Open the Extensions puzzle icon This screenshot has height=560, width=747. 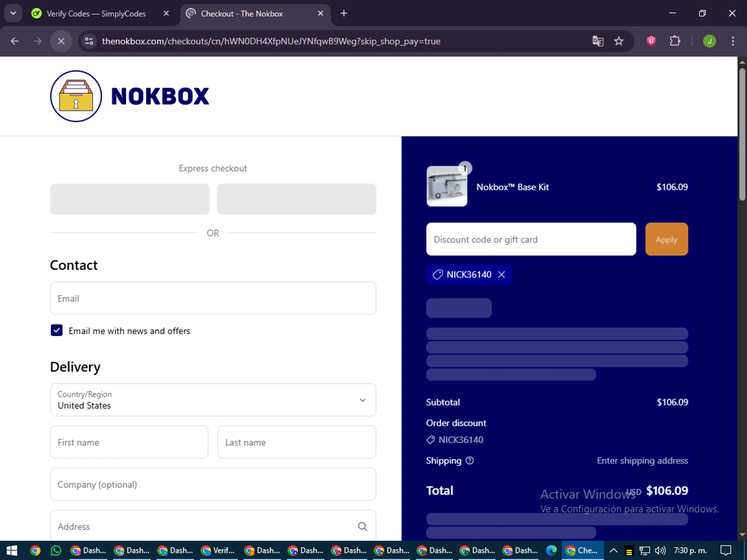coord(675,41)
